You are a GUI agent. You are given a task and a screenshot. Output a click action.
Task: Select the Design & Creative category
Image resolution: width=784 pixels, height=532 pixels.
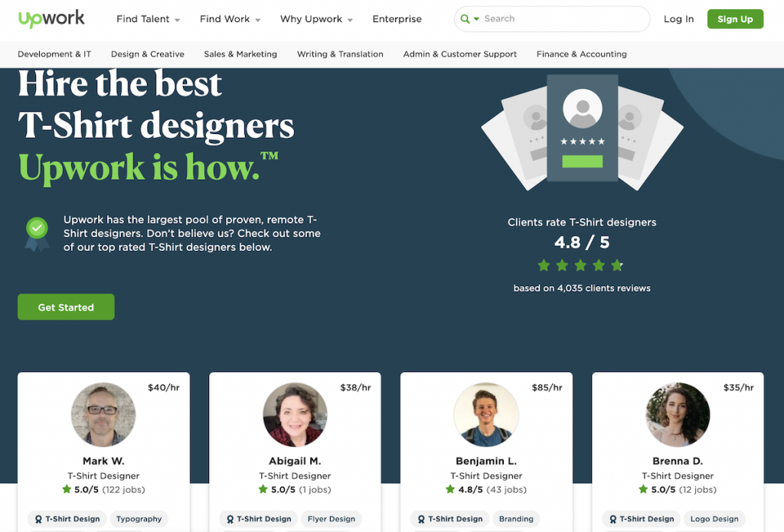147,54
